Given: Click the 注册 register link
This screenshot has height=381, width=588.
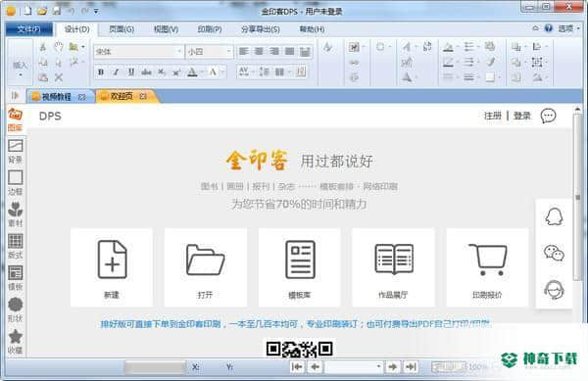Looking at the screenshot, I should point(492,116).
